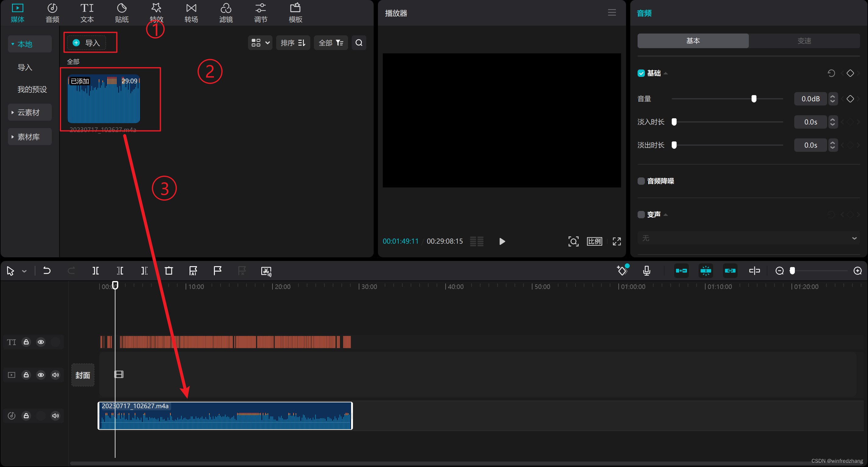Switch to the 变速 tab

pyautogui.click(x=804, y=41)
